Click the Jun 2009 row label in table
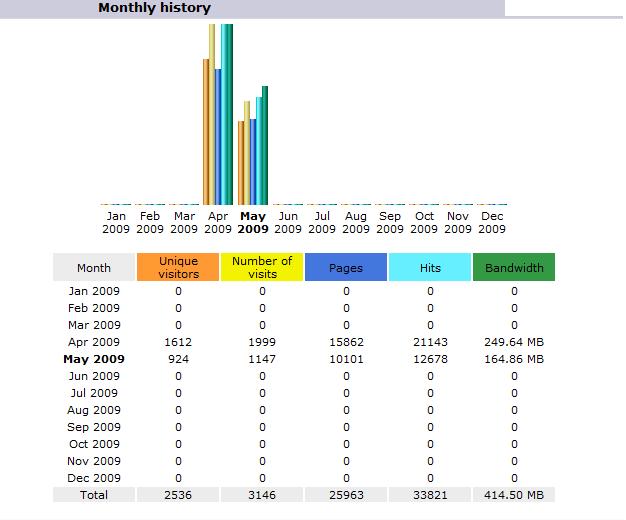Screen dimensions: 626x520 click(94, 376)
